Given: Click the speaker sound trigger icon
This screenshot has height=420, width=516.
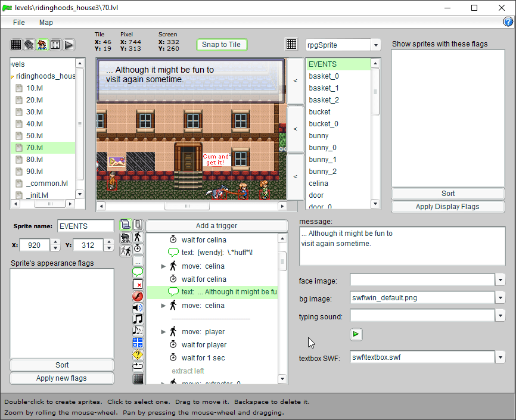Looking at the screenshot, I should [138, 308].
